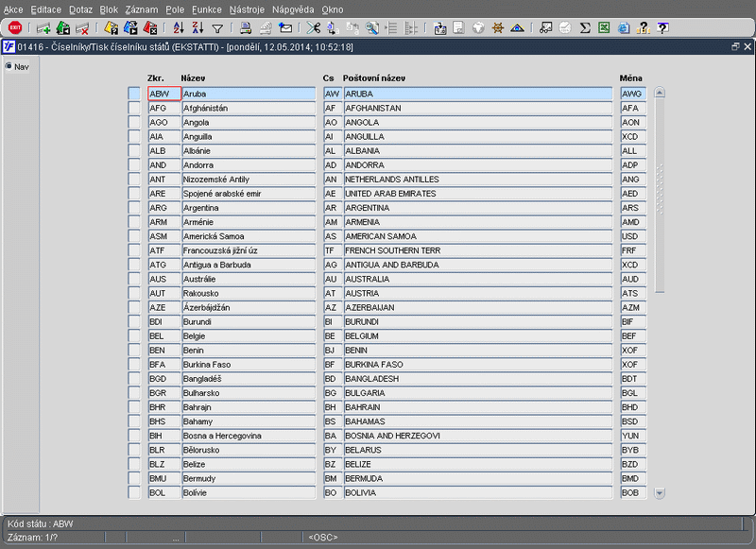Click the execute query icon
Image resolution: width=756 pixels, height=549 pixels.
click(130, 28)
